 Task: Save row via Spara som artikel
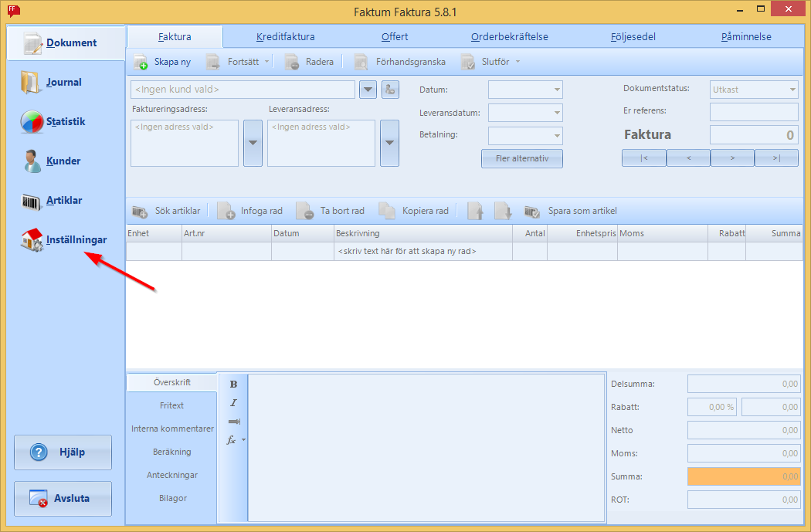click(x=571, y=211)
